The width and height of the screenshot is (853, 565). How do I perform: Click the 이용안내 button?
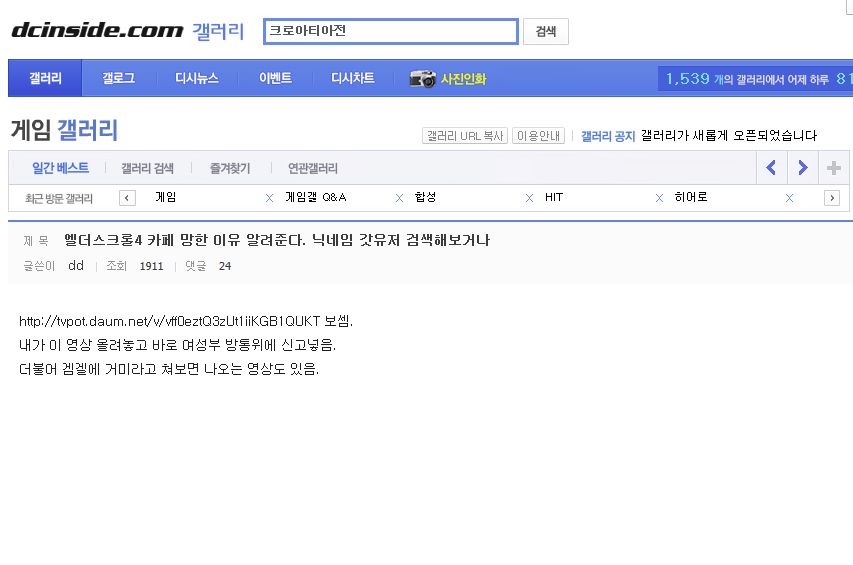pyautogui.click(x=538, y=135)
